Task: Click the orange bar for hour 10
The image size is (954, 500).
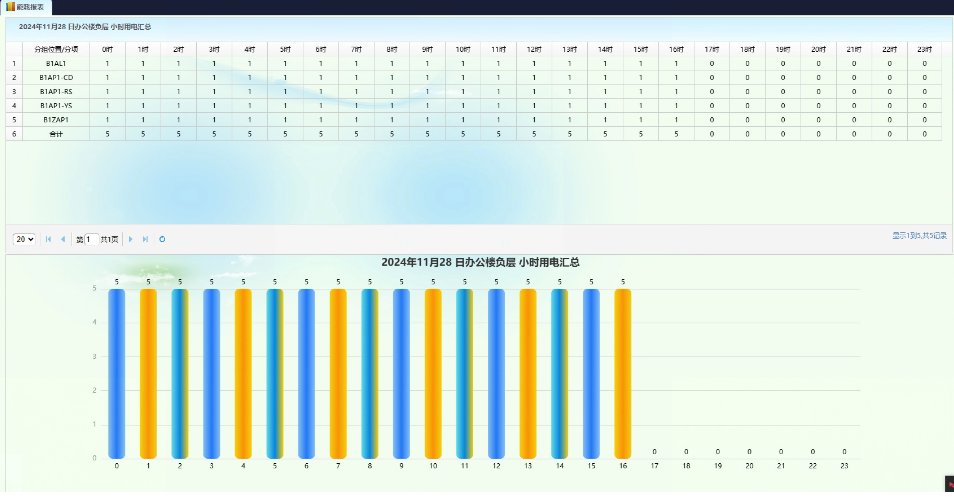Action: pyautogui.click(x=433, y=373)
